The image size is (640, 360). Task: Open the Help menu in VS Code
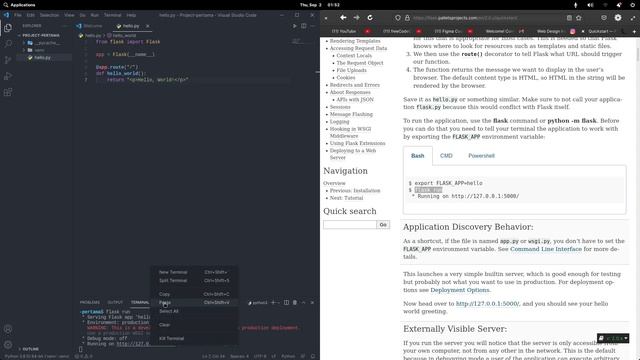131,15
